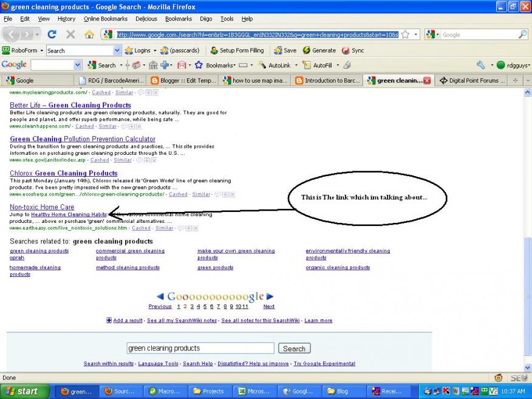
Task: Click the RoboForm Save icon
Action: [x=278, y=50]
